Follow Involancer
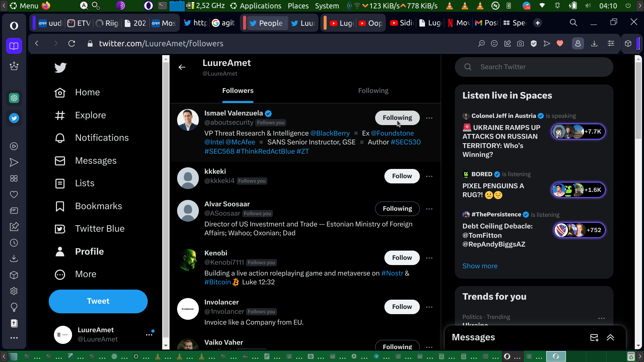Image resolution: width=644 pixels, height=362 pixels. 402,307
